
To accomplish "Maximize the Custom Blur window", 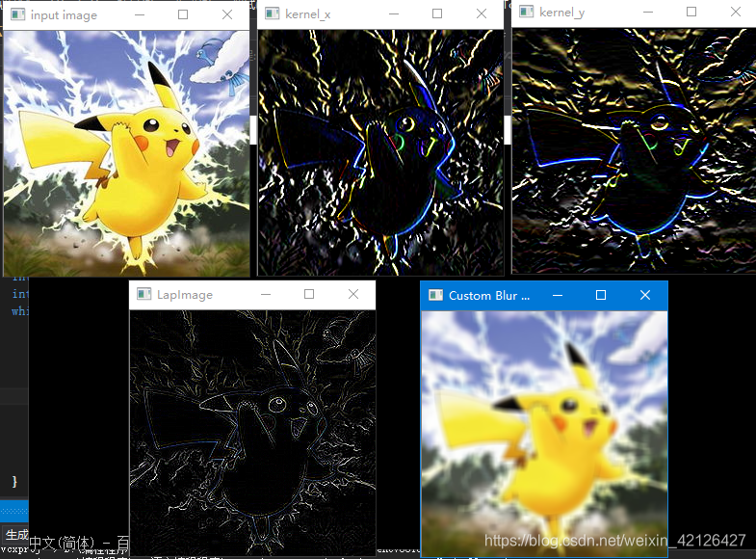I will coord(601,295).
